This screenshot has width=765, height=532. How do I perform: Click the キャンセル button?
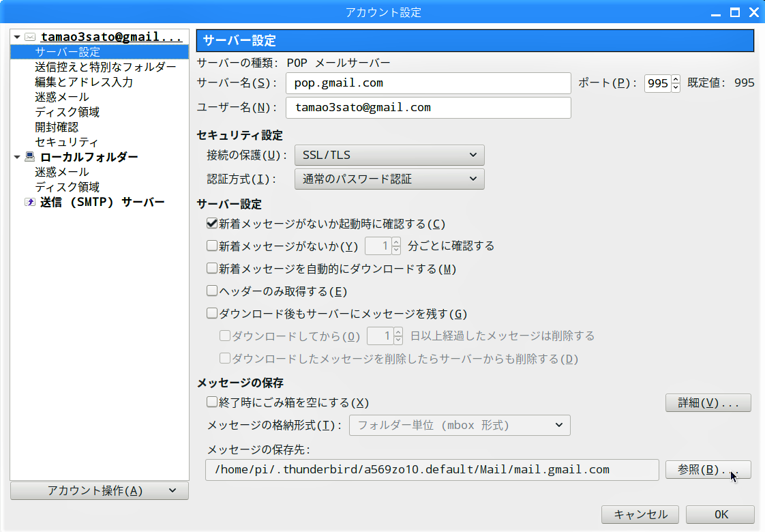point(640,514)
